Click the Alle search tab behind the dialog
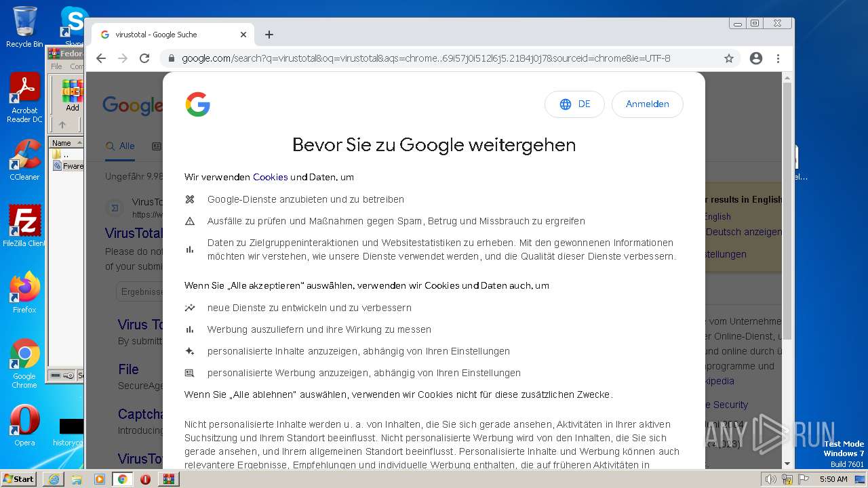The height and width of the screenshot is (488, 868). [x=121, y=146]
